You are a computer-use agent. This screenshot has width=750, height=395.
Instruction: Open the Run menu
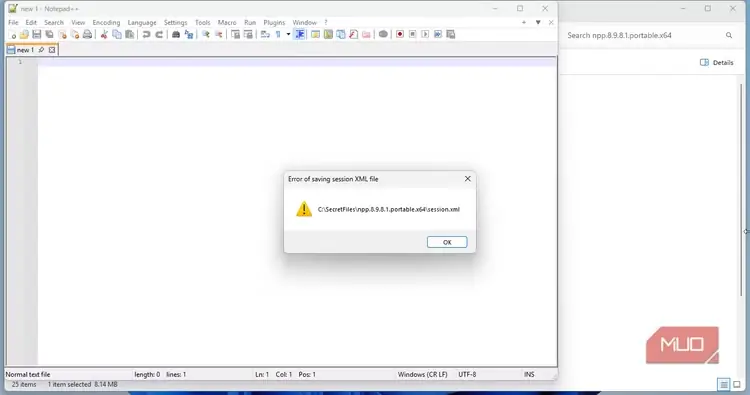click(x=250, y=22)
